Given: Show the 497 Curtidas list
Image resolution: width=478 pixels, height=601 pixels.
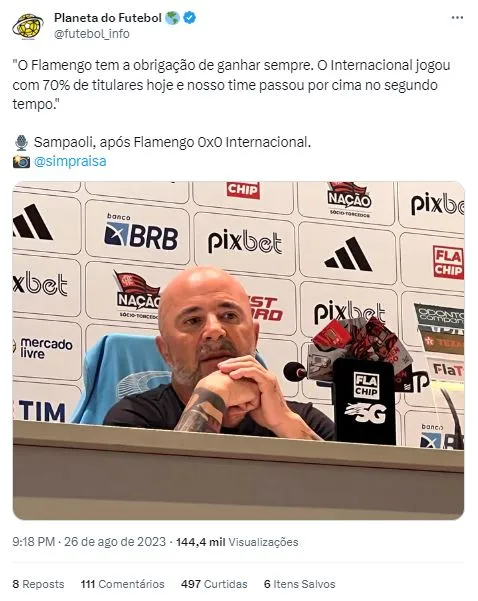Looking at the screenshot, I should 214,584.
